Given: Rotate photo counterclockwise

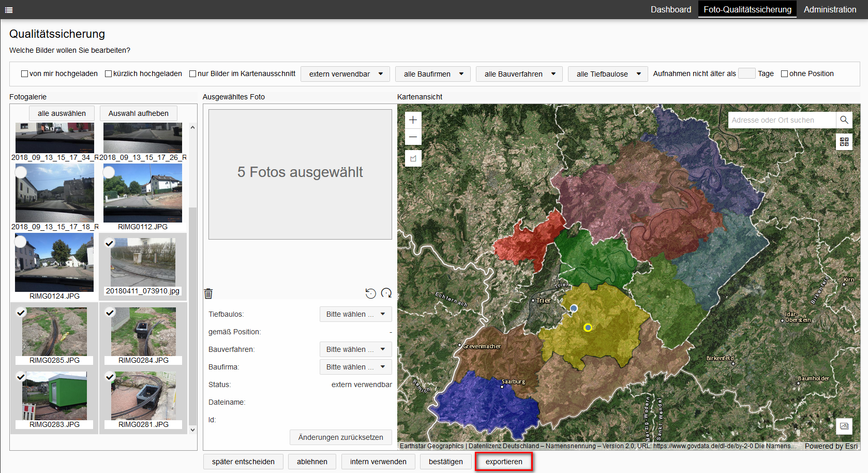Looking at the screenshot, I should pos(370,293).
